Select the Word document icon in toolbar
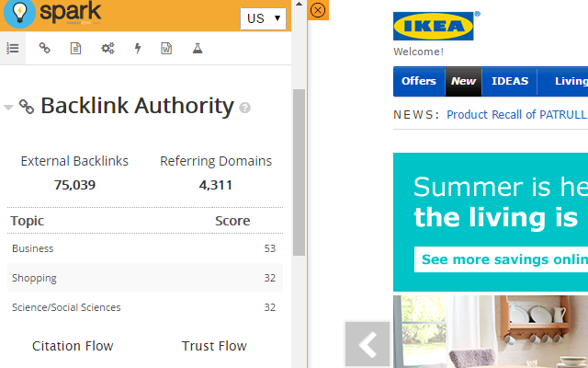The width and height of the screenshot is (588, 368). click(x=166, y=48)
